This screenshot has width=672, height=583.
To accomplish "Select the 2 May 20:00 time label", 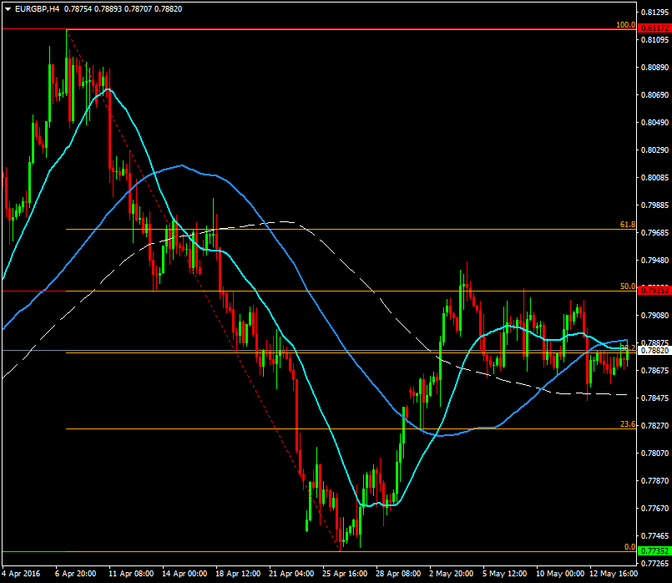I will 452,574.
